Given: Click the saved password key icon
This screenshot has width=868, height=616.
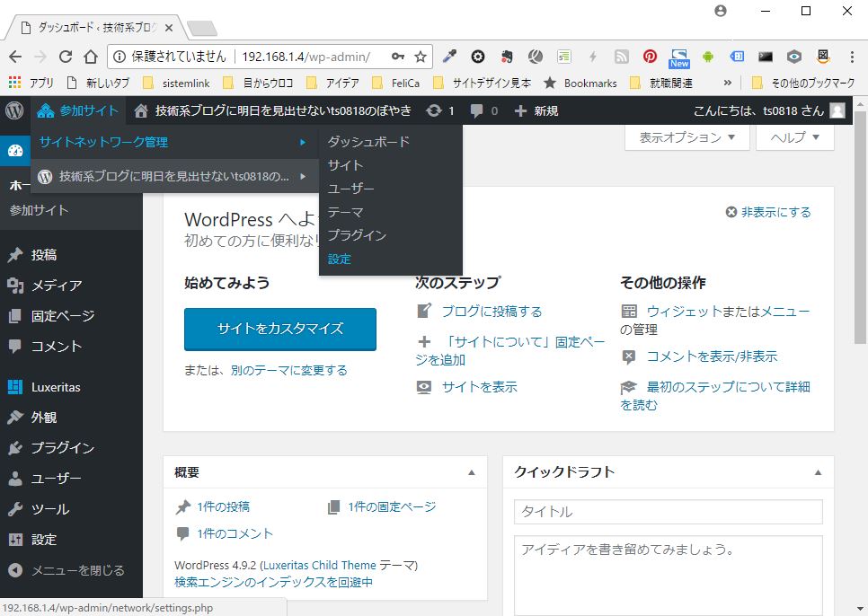Looking at the screenshot, I should [397, 57].
